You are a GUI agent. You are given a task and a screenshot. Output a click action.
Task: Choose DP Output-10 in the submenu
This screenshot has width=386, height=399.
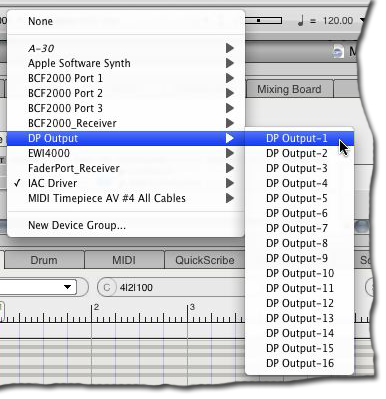coord(299,273)
